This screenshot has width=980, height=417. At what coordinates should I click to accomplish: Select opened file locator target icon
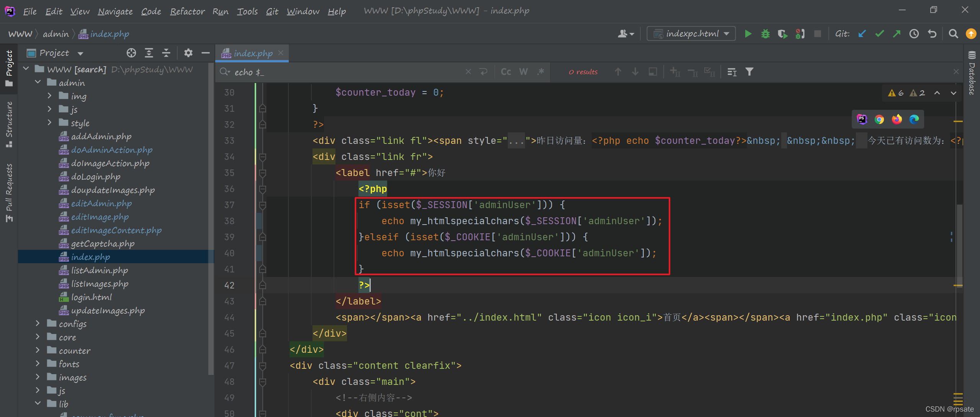(131, 53)
